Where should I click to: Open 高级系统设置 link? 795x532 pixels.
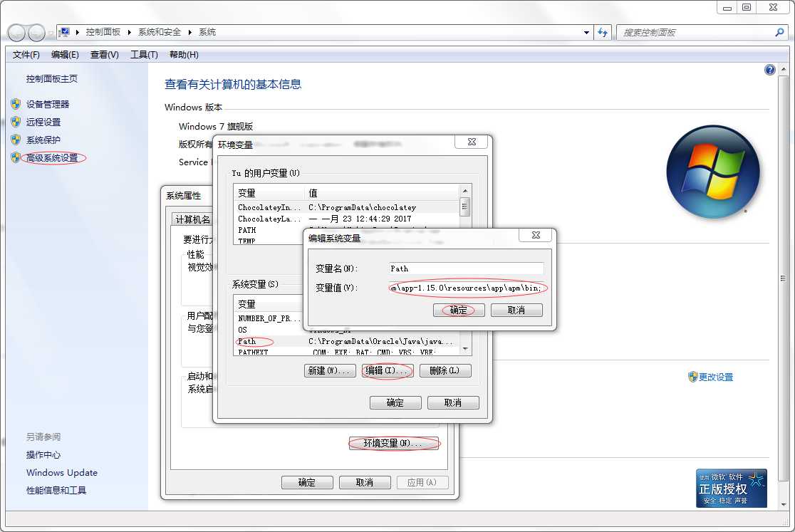(52, 157)
